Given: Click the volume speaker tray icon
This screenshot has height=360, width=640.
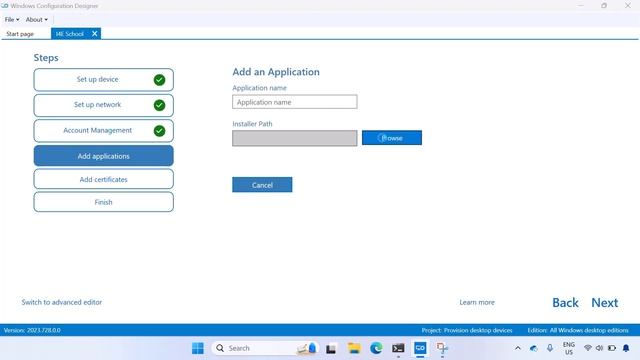Looking at the screenshot, I should tap(599, 348).
